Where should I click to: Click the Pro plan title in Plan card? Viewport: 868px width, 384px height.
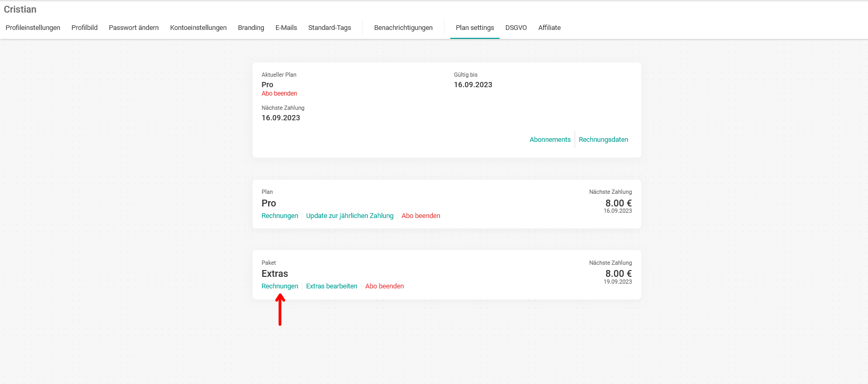[x=269, y=203]
